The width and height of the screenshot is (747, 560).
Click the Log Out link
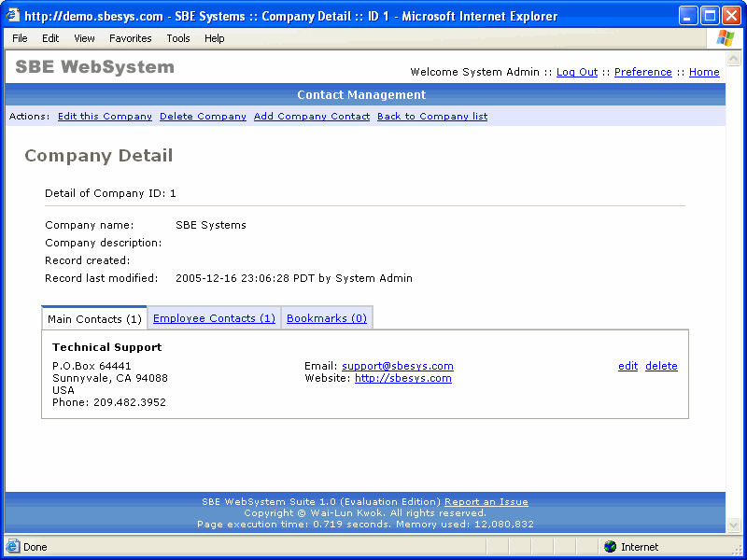(x=577, y=72)
